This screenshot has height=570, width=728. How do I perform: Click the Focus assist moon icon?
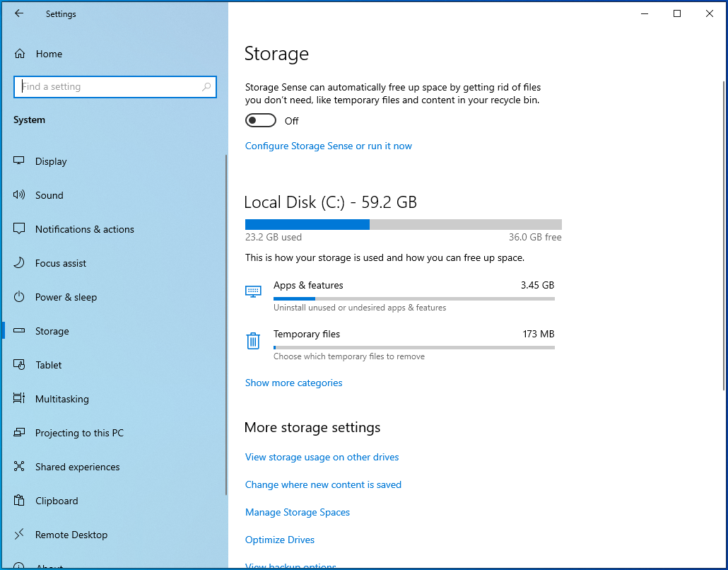click(x=20, y=263)
